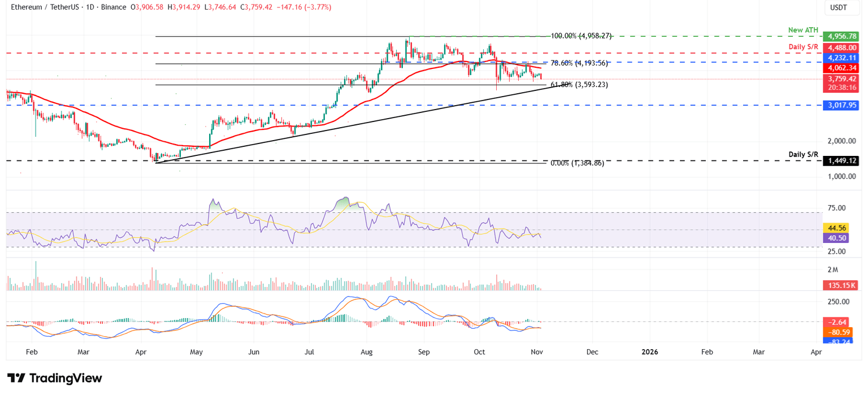
Task: Click the candle countdown timer 20:38:16
Action: (x=841, y=87)
